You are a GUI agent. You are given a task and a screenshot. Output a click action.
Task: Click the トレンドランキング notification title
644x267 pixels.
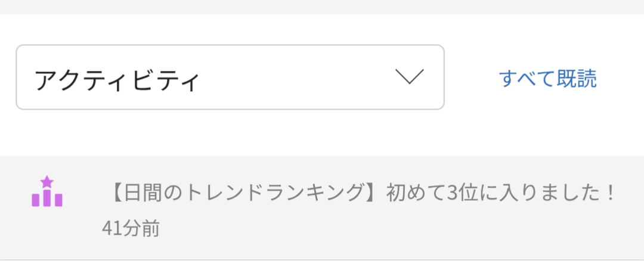(x=244, y=193)
